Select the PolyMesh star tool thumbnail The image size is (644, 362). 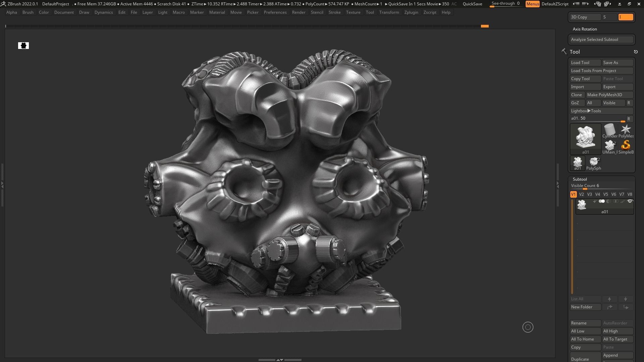[626, 130]
